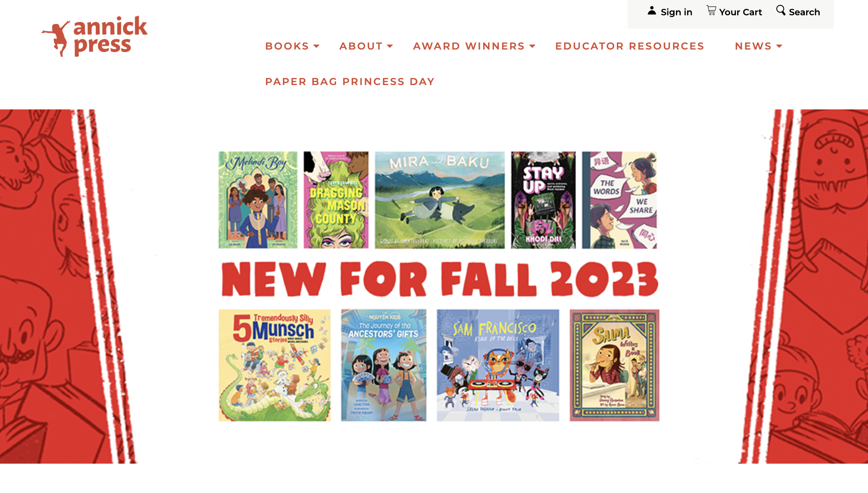The image size is (868, 493).
Task: Open the Educator Resources menu item
Action: click(x=630, y=46)
